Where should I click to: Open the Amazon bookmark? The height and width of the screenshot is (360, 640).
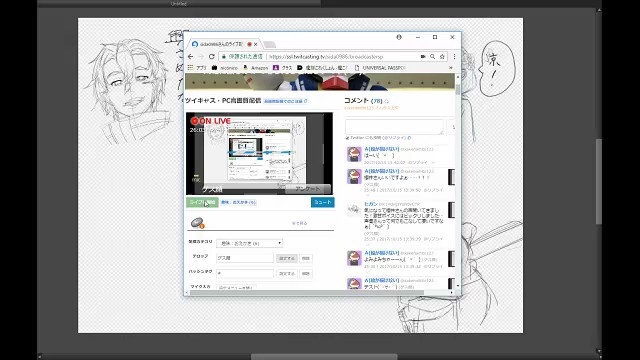coord(256,68)
